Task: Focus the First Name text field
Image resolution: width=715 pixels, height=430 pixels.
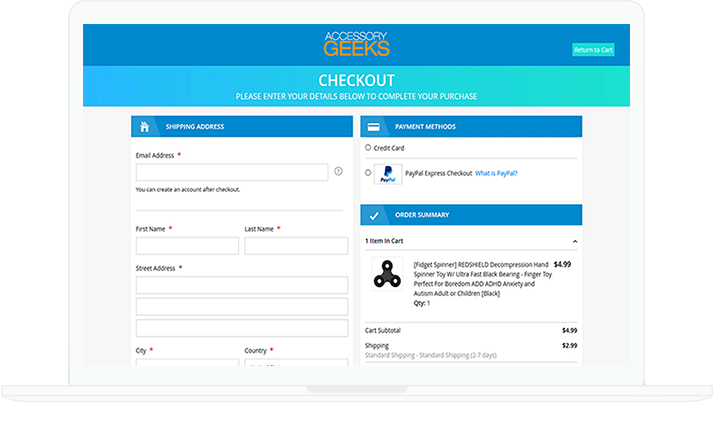Action: 187,246
